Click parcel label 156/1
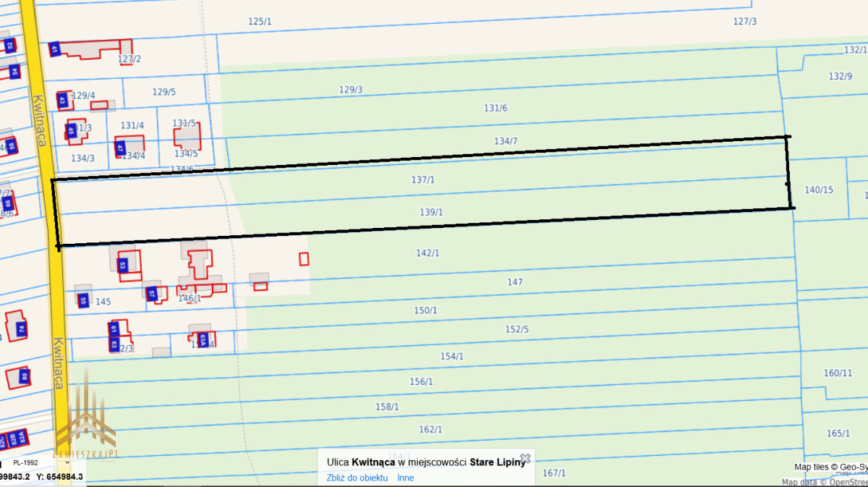The height and width of the screenshot is (487, 868). [x=421, y=382]
